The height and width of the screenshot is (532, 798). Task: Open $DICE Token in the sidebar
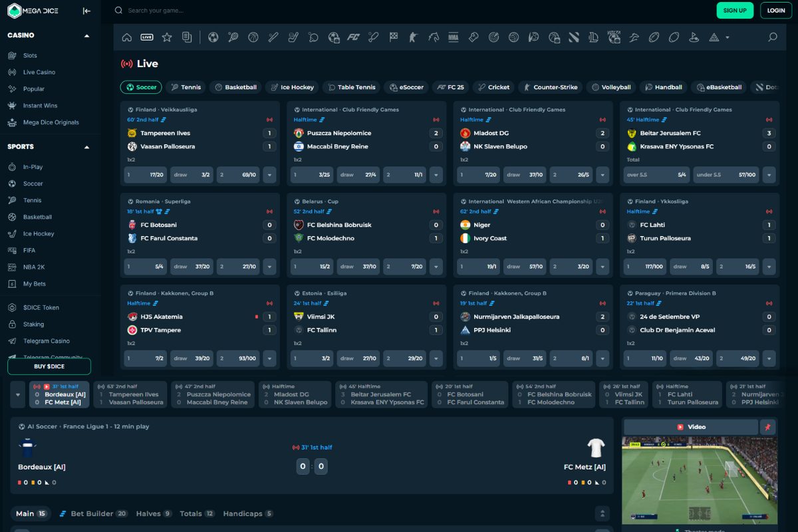point(41,308)
